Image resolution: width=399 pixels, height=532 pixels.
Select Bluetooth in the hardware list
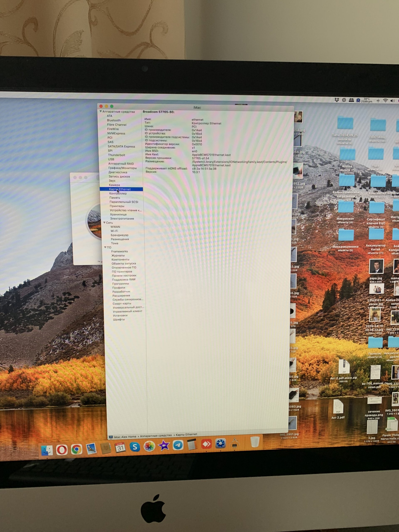[x=114, y=120]
